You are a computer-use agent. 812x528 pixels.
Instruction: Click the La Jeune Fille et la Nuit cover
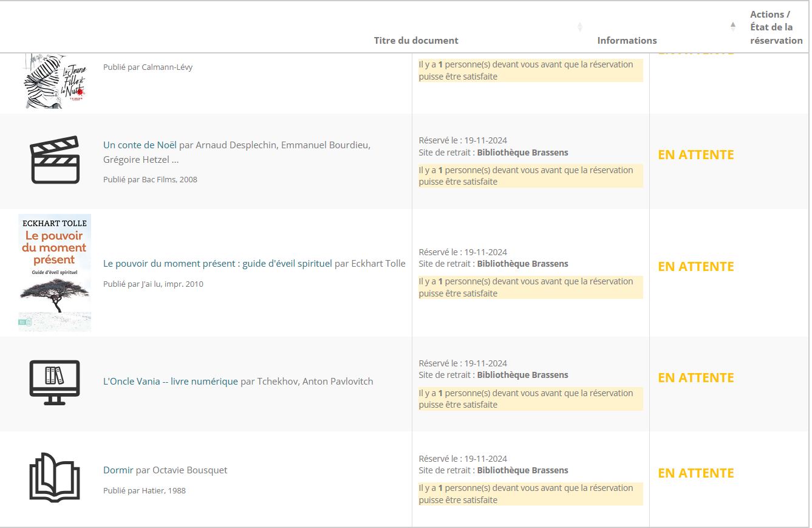click(x=55, y=81)
